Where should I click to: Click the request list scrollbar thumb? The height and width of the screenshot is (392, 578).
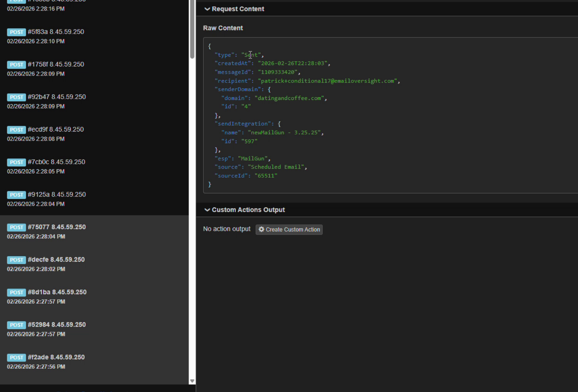click(x=192, y=29)
